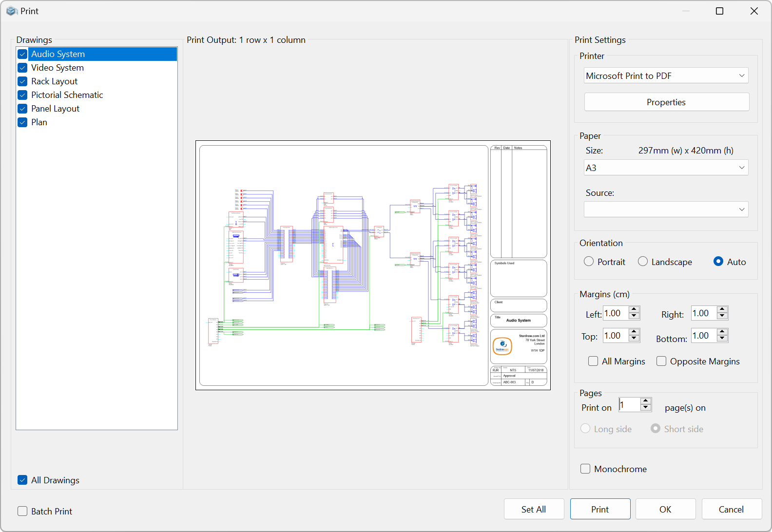This screenshot has height=532, width=772.
Task: Decrease the Bottom margin with the down arrow
Action: [x=722, y=339]
